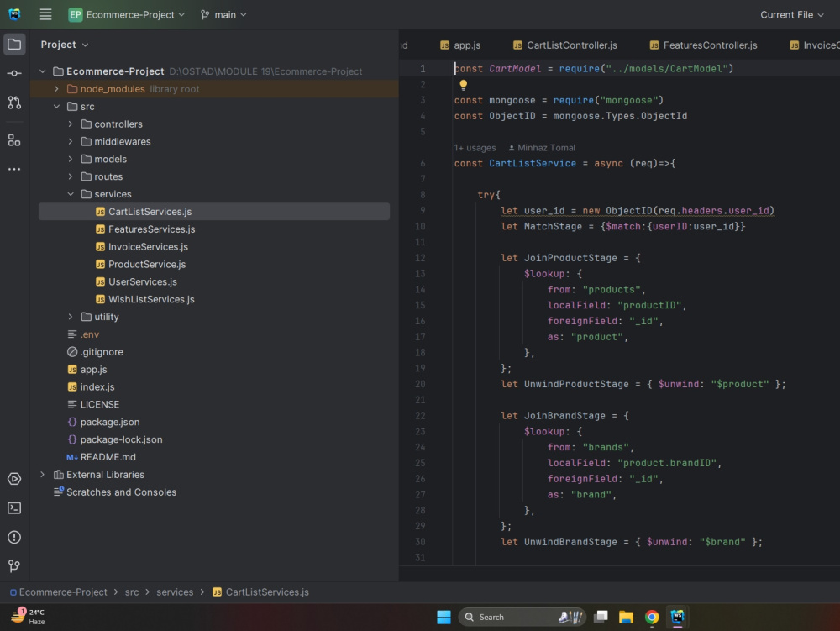Expand the middlewares folder
Image resolution: width=840 pixels, height=631 pixels.
[x=71, y=141]
